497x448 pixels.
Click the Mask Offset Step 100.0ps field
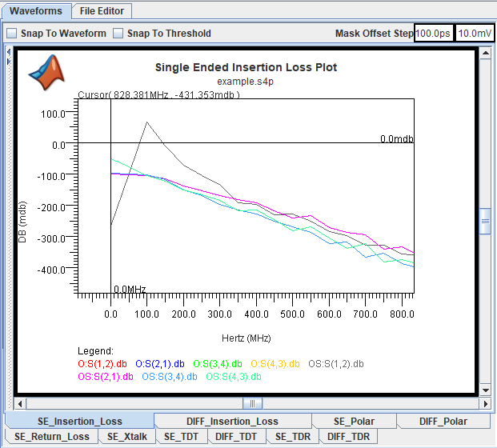433,34
